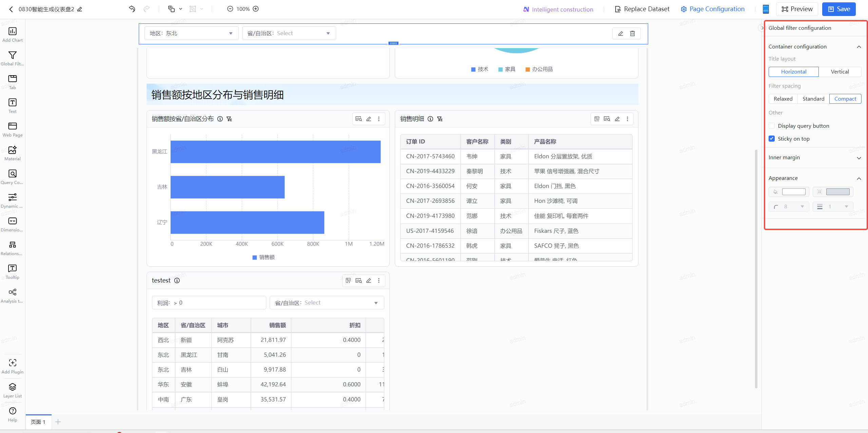Open the top 省/自治区 filter dropdown
The height and width of the screenshot is (433, 868).
289,33
